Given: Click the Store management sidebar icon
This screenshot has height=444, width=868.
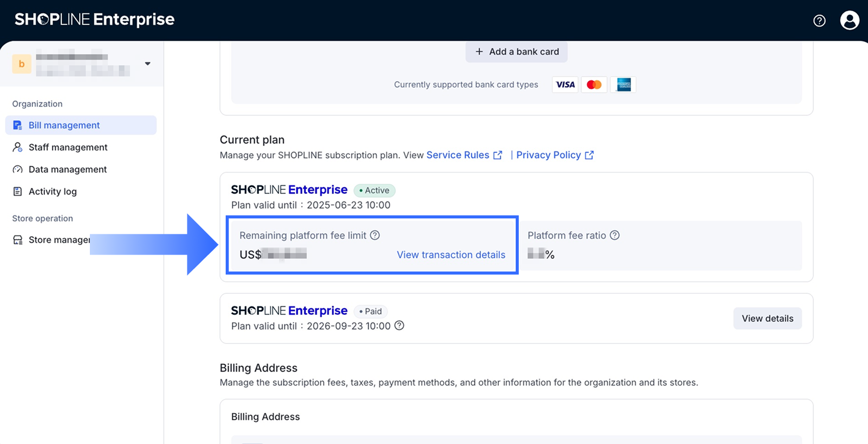Looking at the screenshot, I should [18, 240].
